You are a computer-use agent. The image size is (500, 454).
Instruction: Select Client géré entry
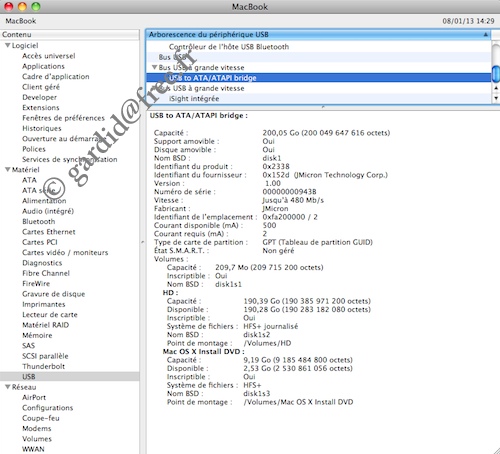coord(41,87)
